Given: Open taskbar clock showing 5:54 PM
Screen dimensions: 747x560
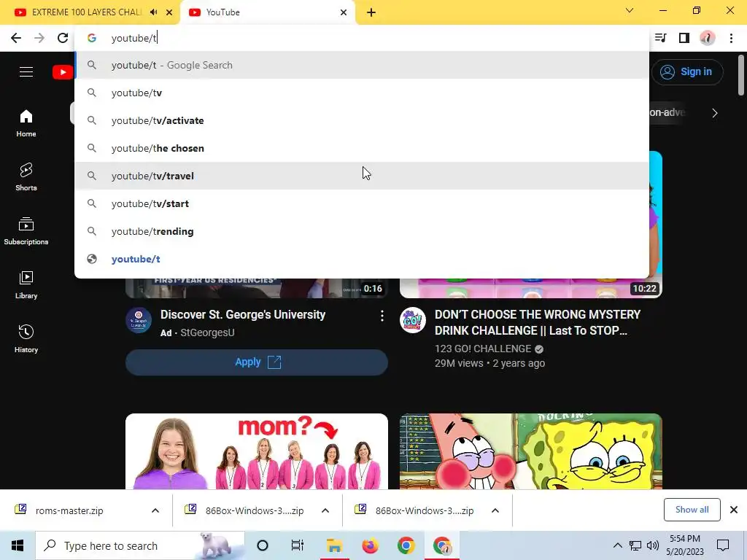Looking at the screenshot, I should [684, 545].
